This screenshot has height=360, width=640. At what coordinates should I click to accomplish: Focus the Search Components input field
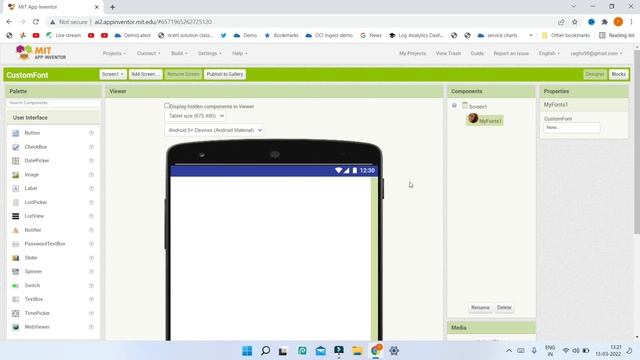(53, 103)
